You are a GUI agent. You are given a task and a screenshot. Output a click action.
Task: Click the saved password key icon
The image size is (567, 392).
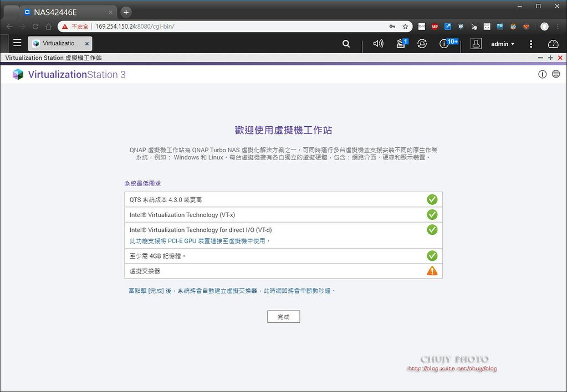(x=392, y=27)
